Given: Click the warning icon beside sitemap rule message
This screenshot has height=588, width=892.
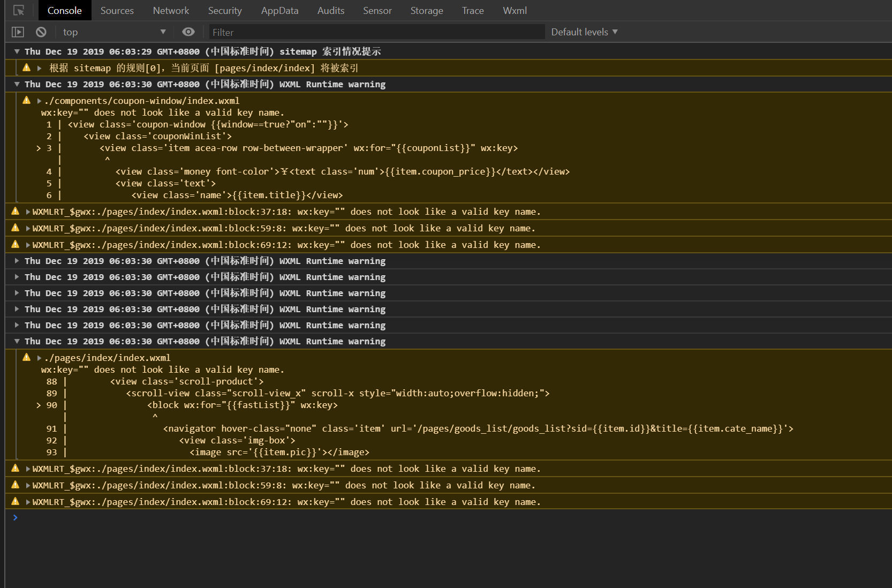Looking at the screenshot, I should coord(26,67).
